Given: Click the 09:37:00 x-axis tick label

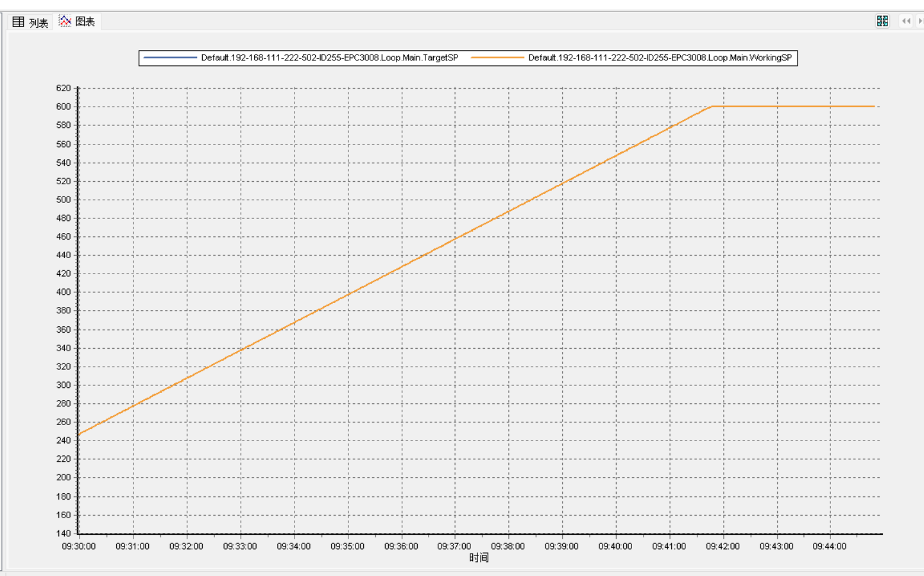Looking at the screenshot, I should [x=454, y=546].
